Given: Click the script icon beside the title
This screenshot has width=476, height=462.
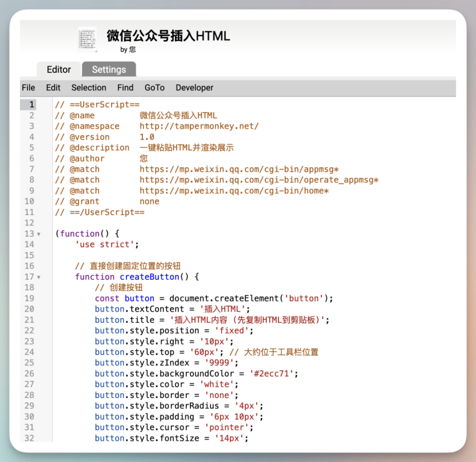Looking at the screenshot, I should coord(87,40).
